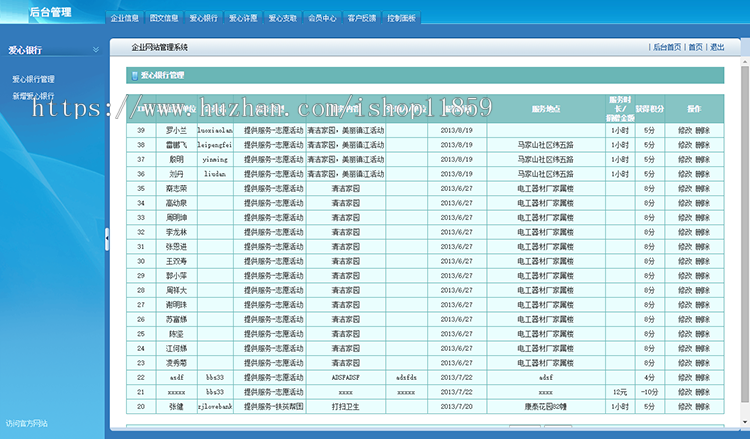Image resolution: width=750 pixels, height=439 pixels.
Task: Click the 首页 link in the top right
Action: pos(695,47)
